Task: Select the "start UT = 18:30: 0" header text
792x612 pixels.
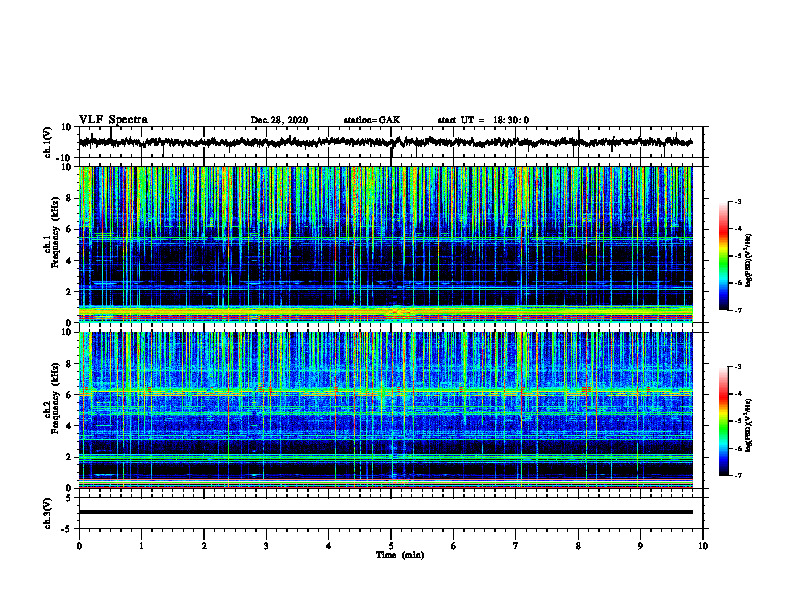Action: click(x=483, y=120)
